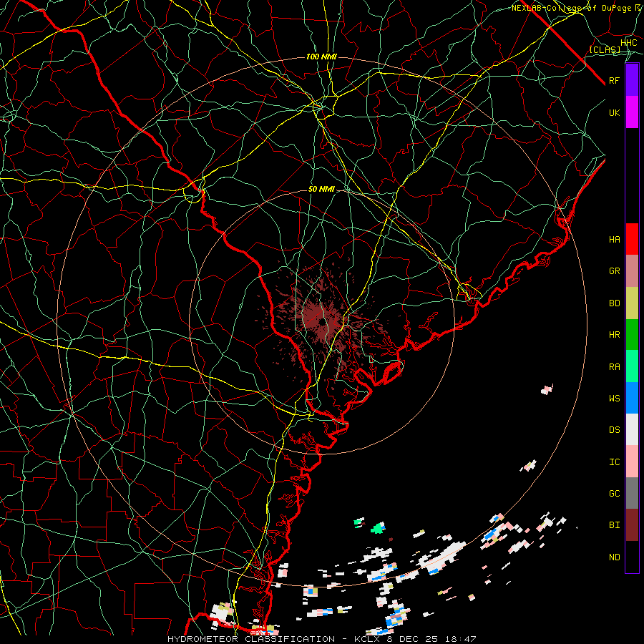
Task: Click the GR legend label
Action: point(614,271)
